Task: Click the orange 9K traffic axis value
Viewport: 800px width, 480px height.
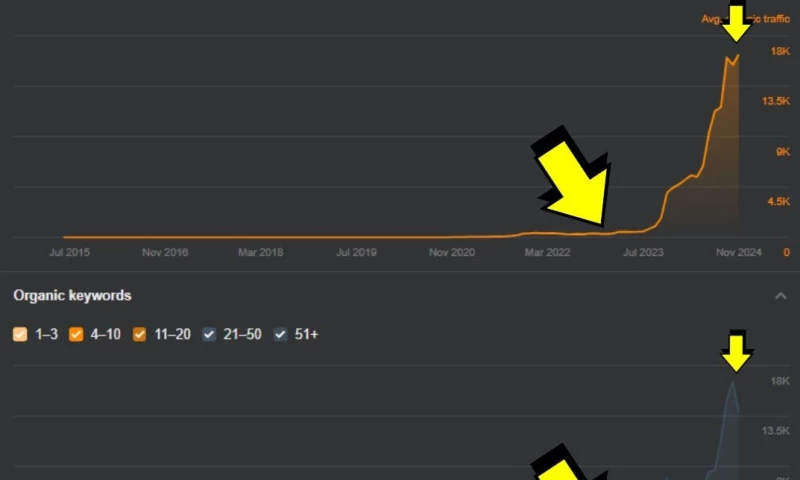Action: 783,151
